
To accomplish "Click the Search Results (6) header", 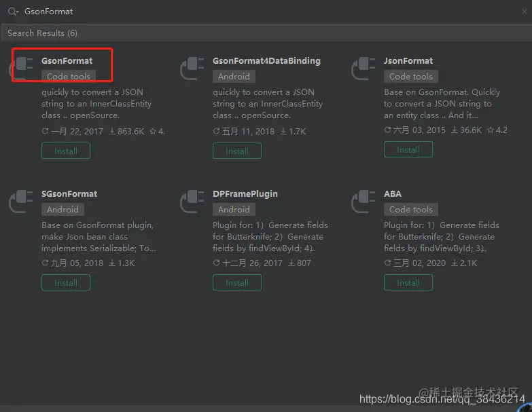I will 42,33.
